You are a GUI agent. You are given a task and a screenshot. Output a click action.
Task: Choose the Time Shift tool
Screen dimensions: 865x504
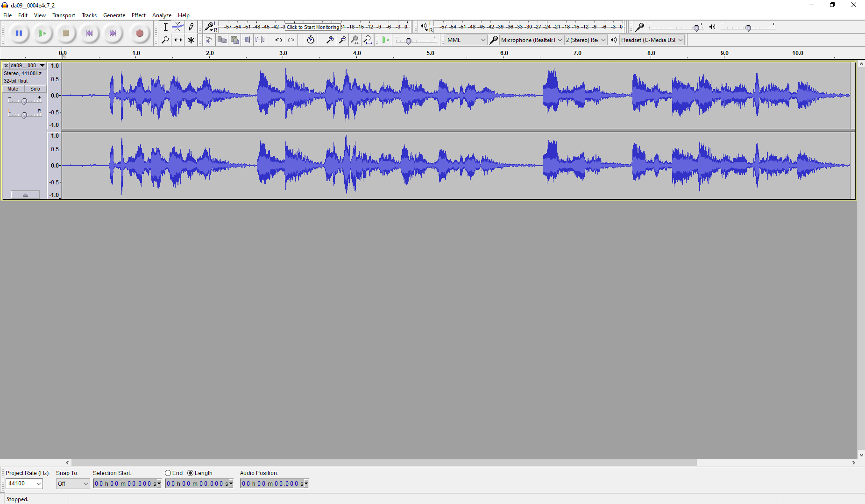pyautogui.click(x=178, y=40)
